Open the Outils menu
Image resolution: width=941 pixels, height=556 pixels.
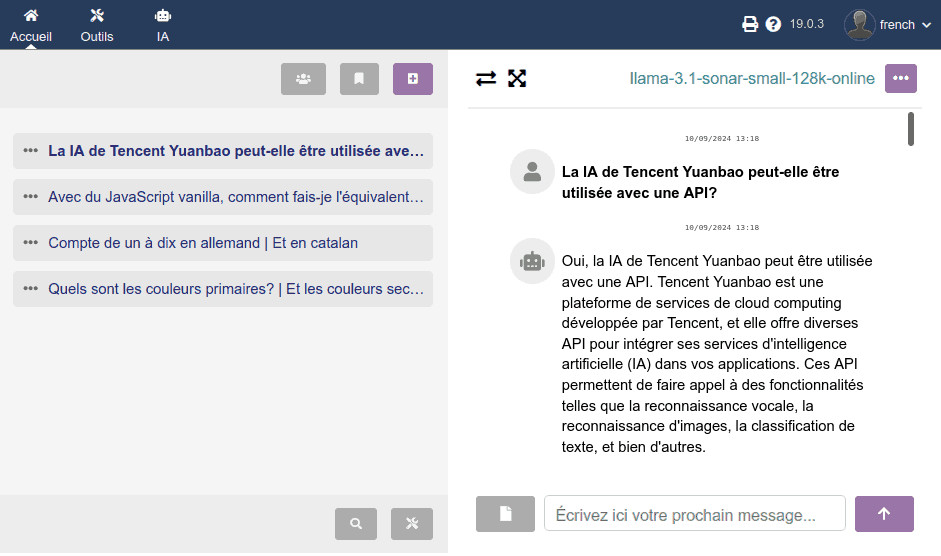(x=97, y=25)
